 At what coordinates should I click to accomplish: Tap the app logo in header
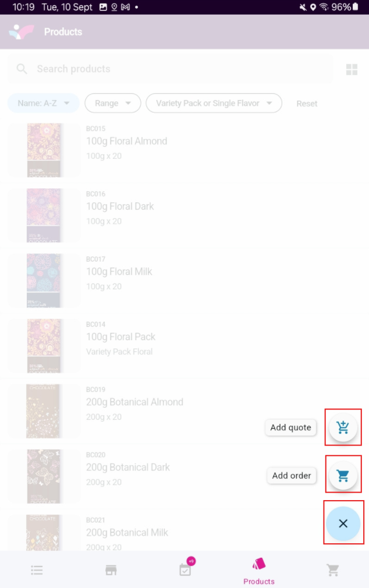tap(22, 31)
